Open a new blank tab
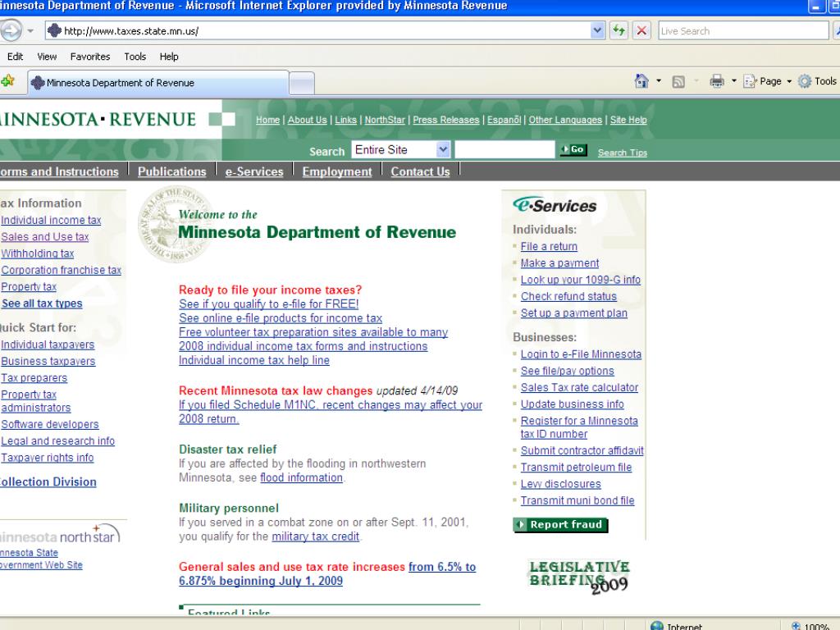The height and width of the screenshot is (630, 840). pos(302,83)
